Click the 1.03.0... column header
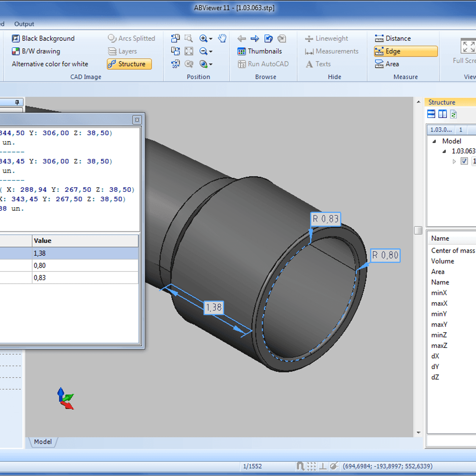This screenshot has height=476, width=476. click(441, 130)
